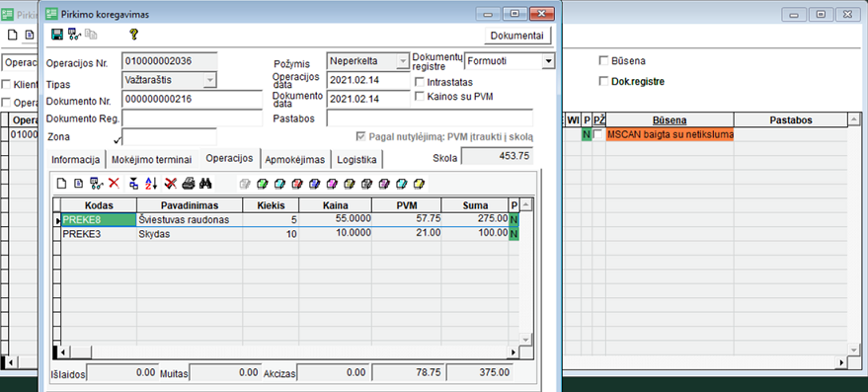Save the purchase correction with the floppy icon
Screen dimensions: 868x392
pos(56,35)
